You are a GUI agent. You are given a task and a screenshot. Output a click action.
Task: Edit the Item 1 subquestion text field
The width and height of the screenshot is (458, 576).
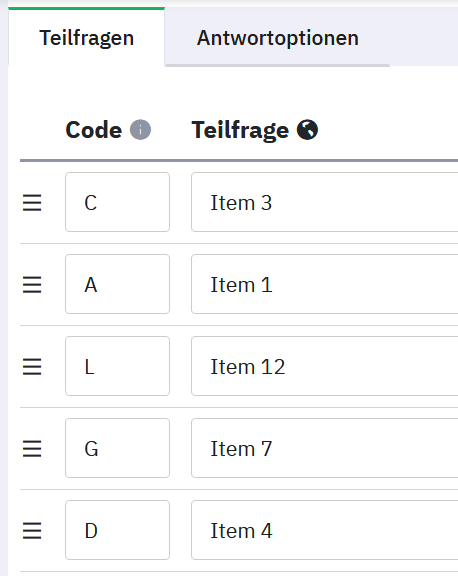325,284
